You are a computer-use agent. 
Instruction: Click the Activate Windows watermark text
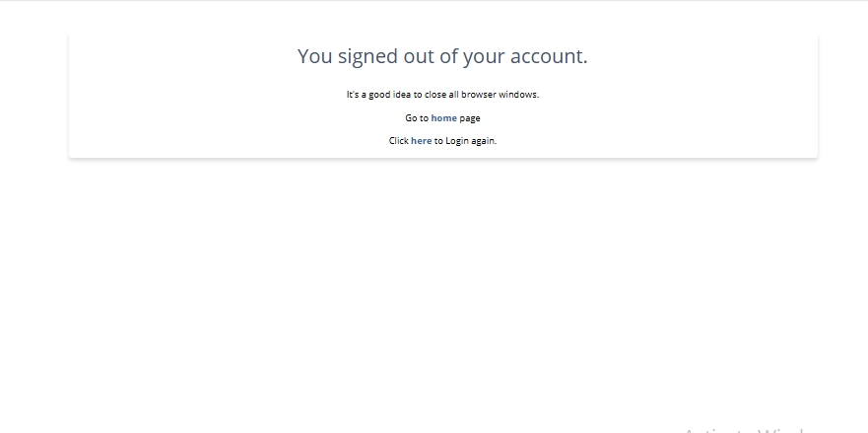click(745, 430)
